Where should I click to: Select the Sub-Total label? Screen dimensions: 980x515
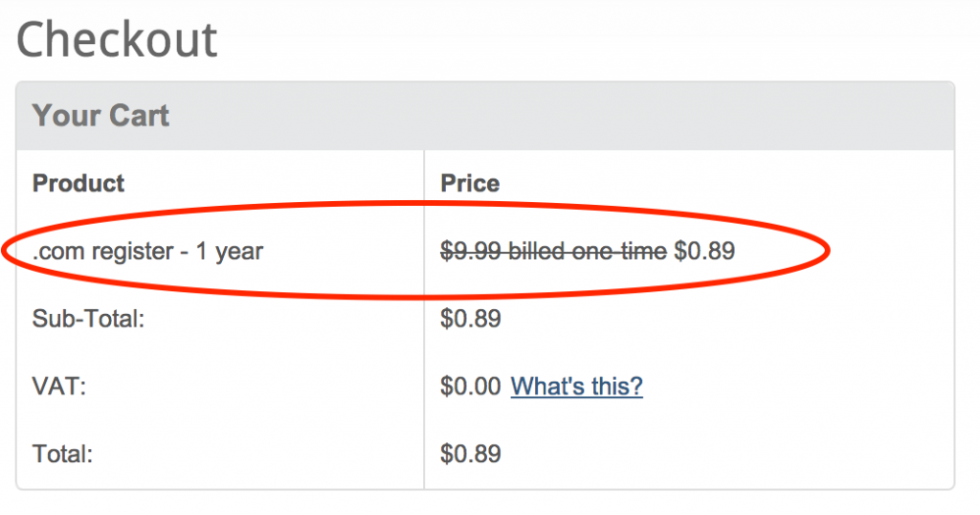(x=88, y=319)
